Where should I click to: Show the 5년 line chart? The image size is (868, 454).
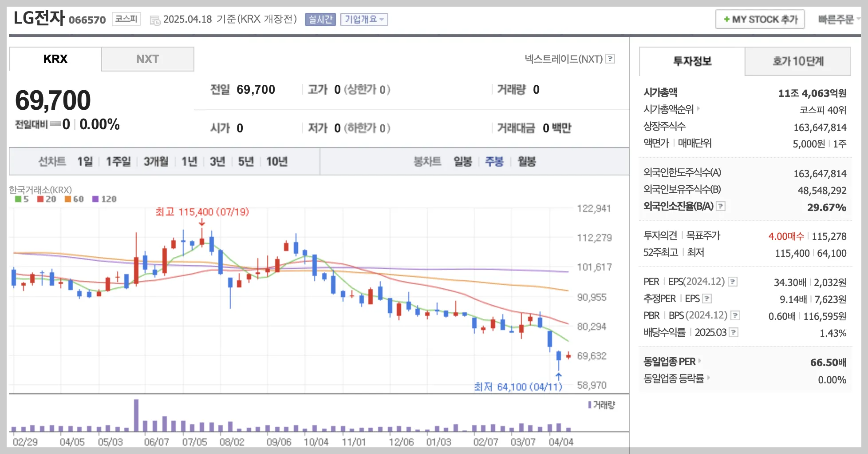pos(246,161)
